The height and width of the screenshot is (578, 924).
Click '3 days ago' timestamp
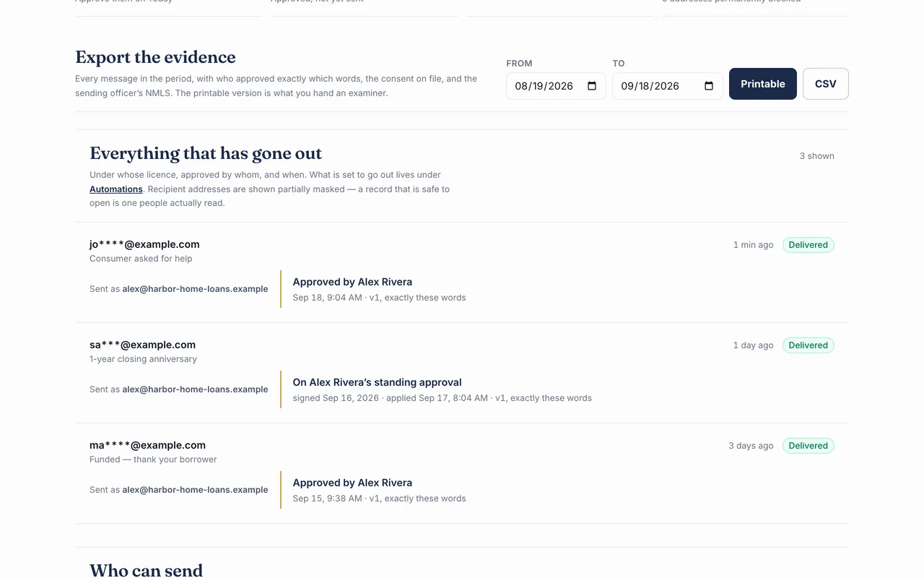(751, 446)
